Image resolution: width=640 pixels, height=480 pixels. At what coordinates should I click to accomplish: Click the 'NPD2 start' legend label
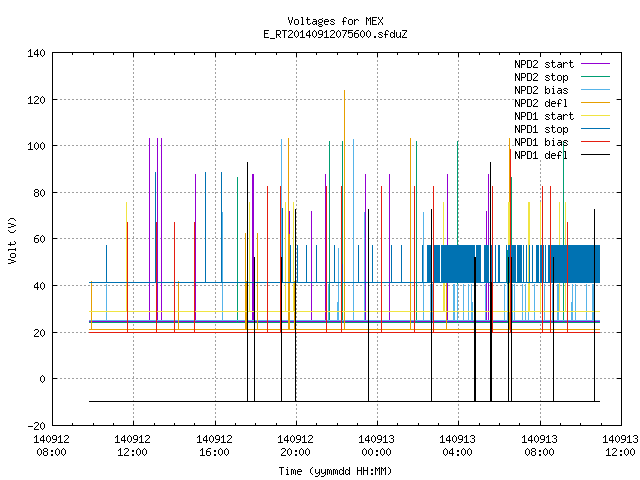point(544,64)
